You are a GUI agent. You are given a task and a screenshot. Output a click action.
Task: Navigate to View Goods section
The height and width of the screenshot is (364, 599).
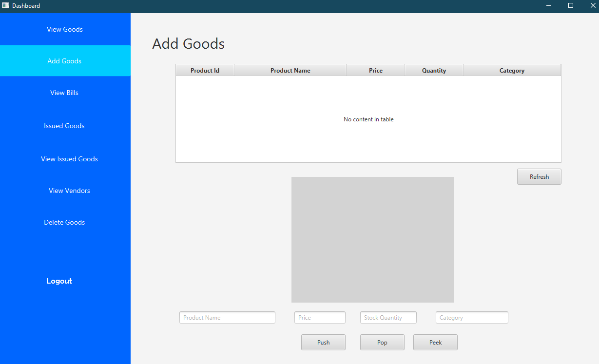[64, 29]
